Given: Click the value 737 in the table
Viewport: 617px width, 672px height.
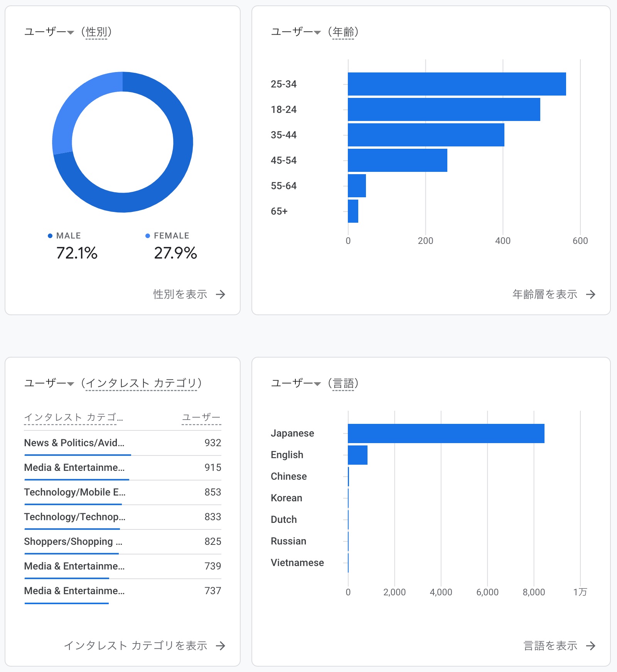Looking at the screenshot, I should click(213, 591).
